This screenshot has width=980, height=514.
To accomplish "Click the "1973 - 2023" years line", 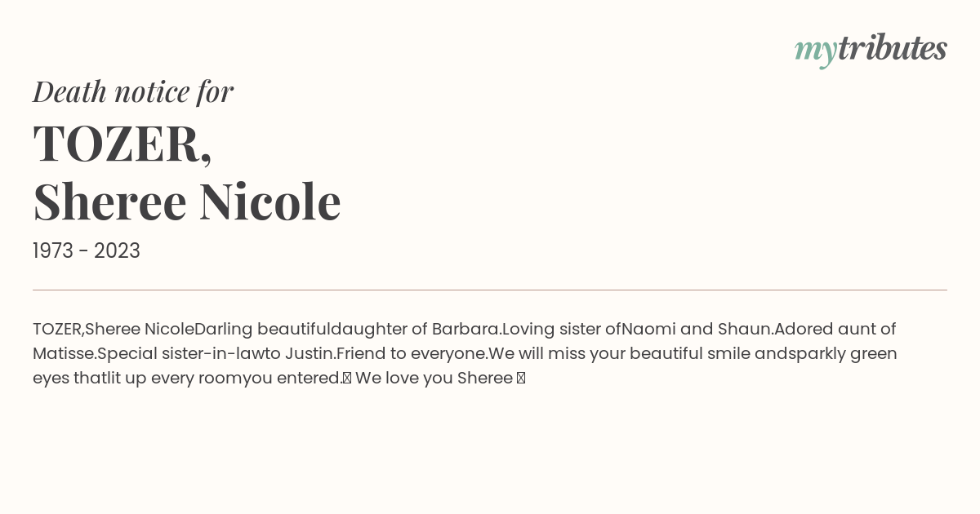I will (87, 250).
